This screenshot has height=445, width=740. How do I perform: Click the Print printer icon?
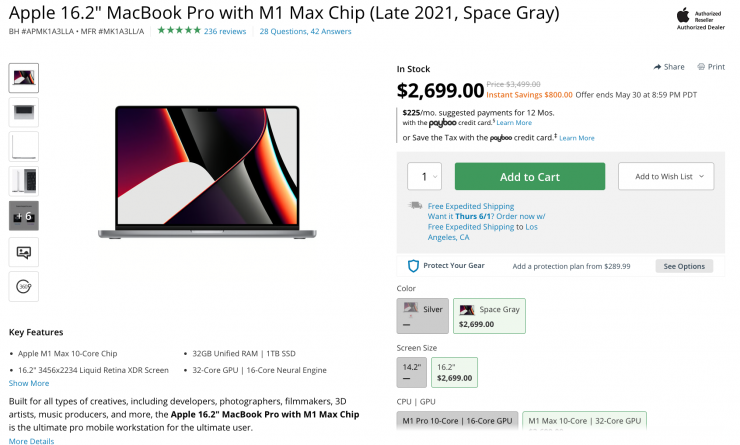point(701,67)
